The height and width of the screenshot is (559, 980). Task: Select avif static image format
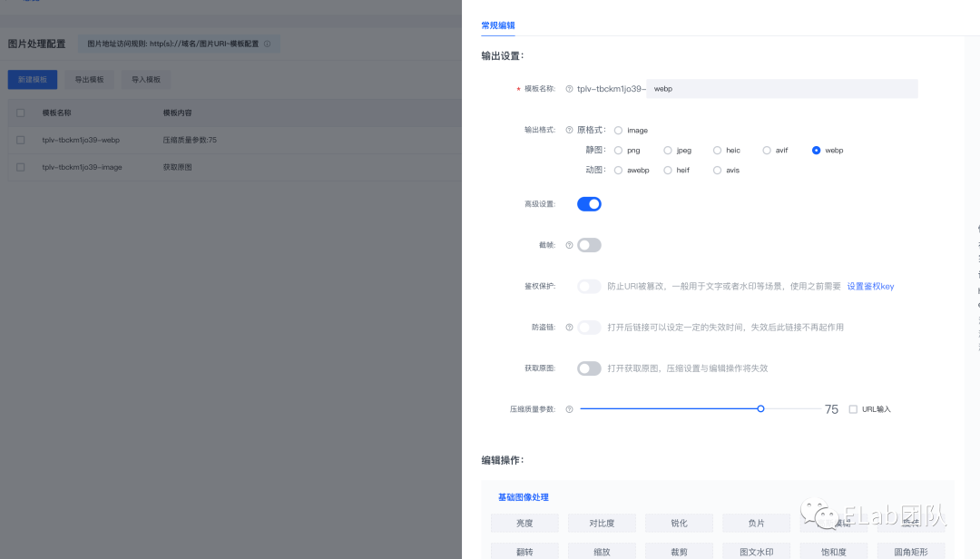(766, 150)
